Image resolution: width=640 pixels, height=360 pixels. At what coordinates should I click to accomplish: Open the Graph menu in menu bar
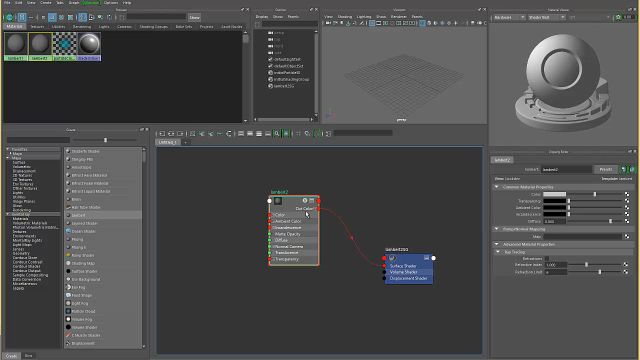[x=74, y=2]
